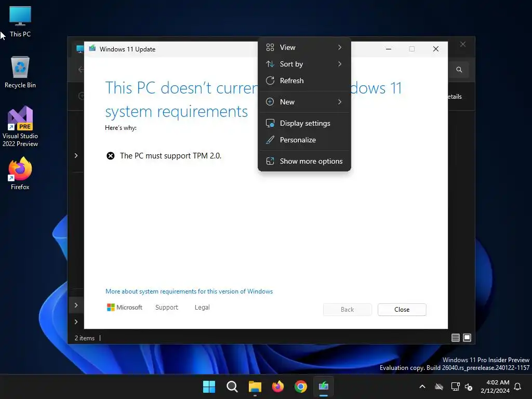Open New submenu in context menu
Image resolution: width=532 pixels, height=399 pixels.
pos(304,102)
